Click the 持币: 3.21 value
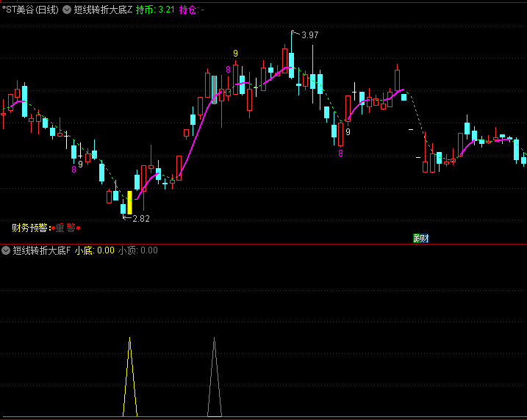527x420 pixels. [x=155, y=10]
